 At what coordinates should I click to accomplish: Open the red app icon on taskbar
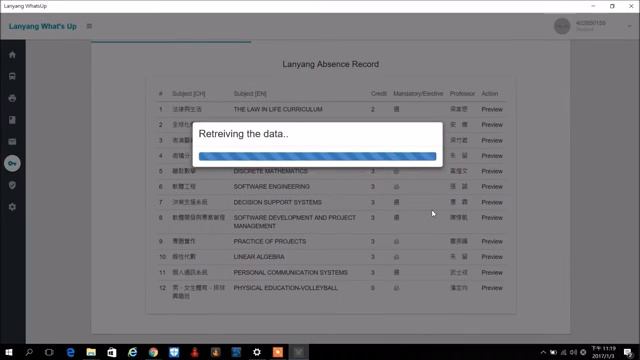click(195, 352)
